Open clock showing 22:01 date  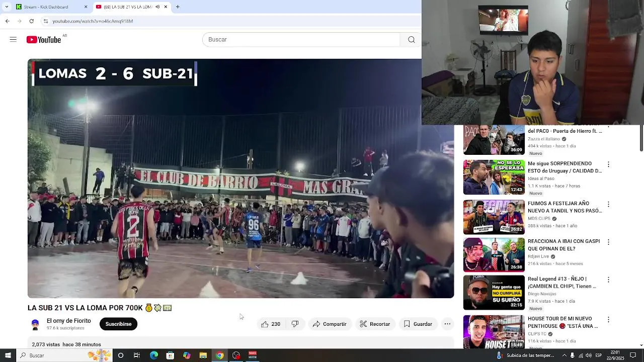[615, 355]
